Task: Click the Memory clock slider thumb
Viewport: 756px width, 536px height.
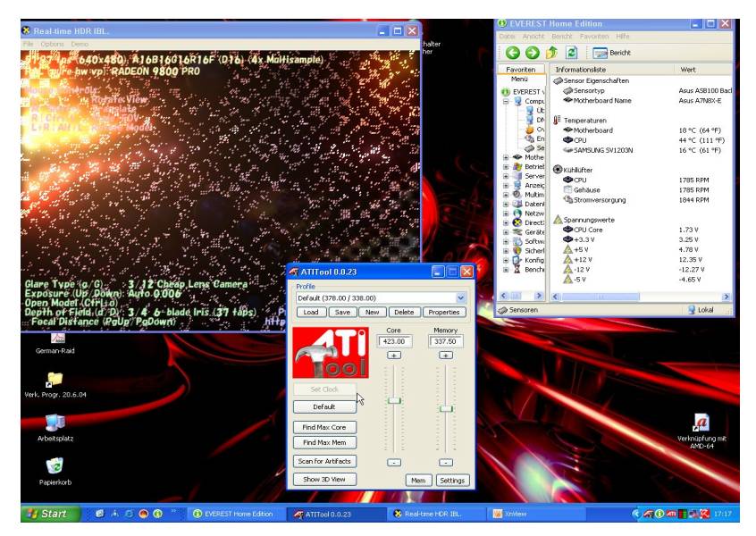Action: (446, 409)
